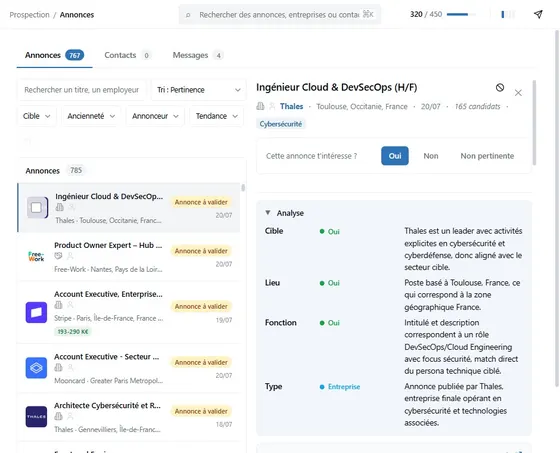Click person icon under Account Executive - Secteur row
This screenshot has height=453, width=560.
70,367
